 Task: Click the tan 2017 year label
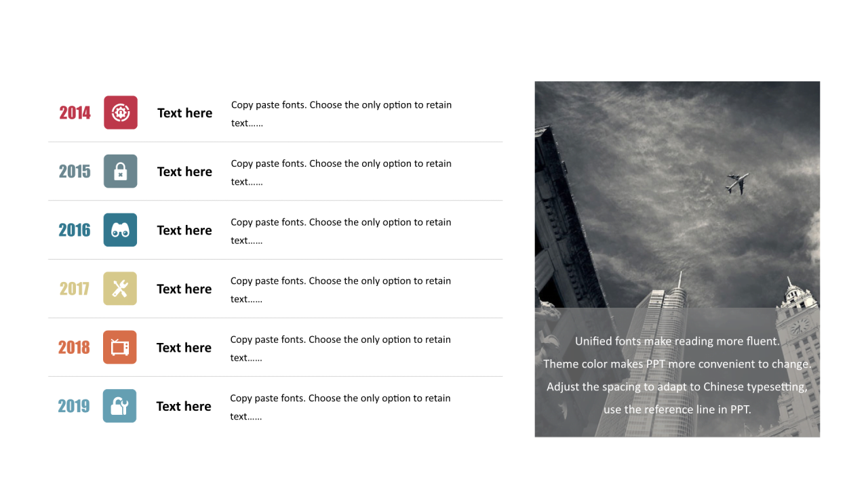click(x=75, y=289)
